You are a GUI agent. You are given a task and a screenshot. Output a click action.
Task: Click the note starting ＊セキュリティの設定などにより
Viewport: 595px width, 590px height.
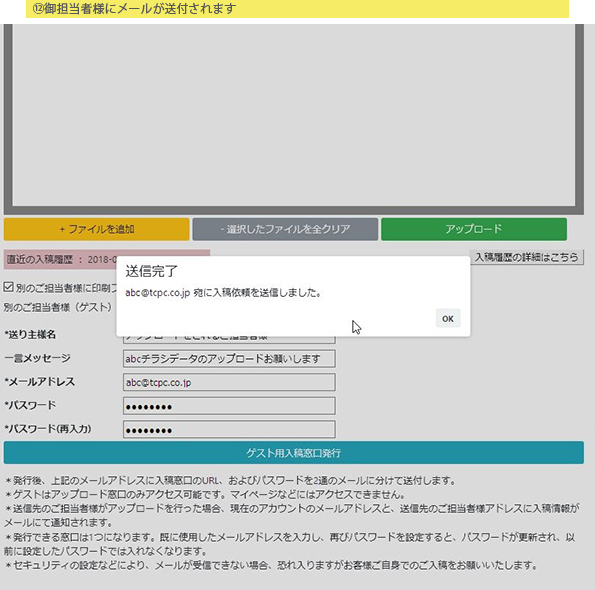[271, 565]
